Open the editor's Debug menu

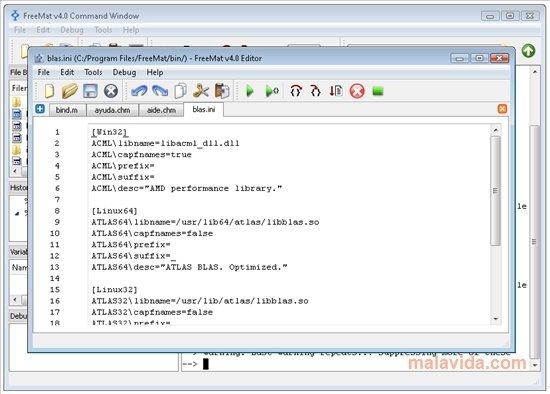pyautogui.click(x=124, y=72)
